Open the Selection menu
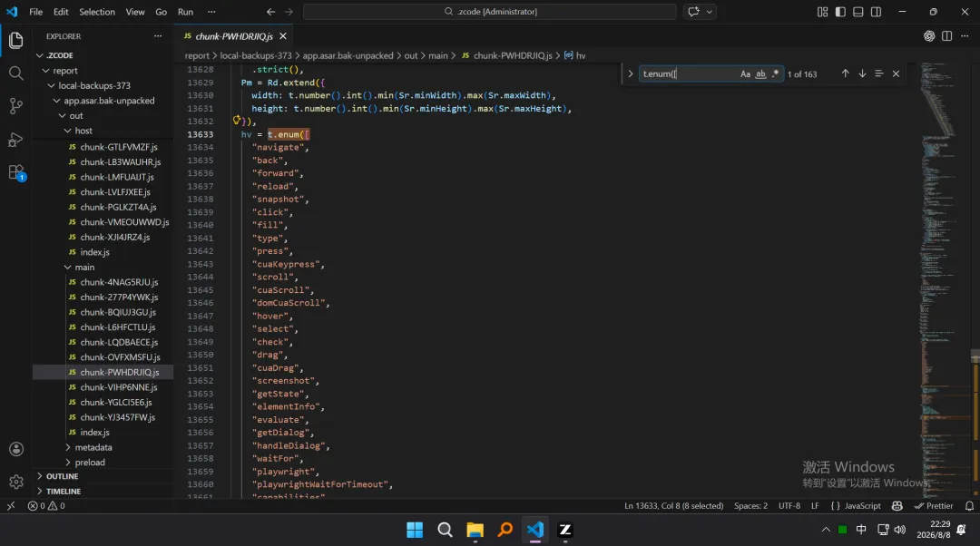The height and width of the screenshot is (546, 980). pyautogui.click(x=97, y=11)
